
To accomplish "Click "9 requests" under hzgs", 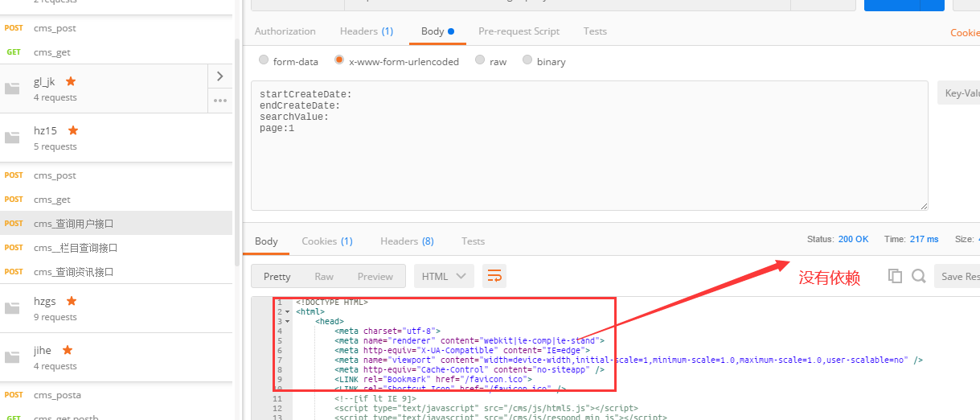I will (55, 317).
